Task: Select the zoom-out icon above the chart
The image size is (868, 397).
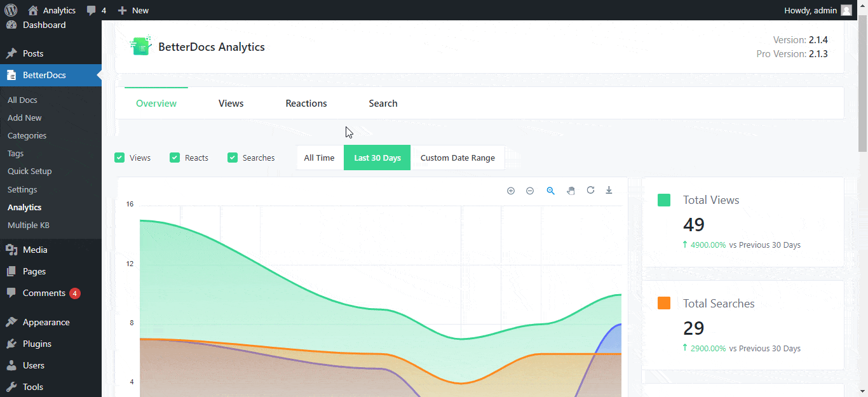Action: (530, 191)
